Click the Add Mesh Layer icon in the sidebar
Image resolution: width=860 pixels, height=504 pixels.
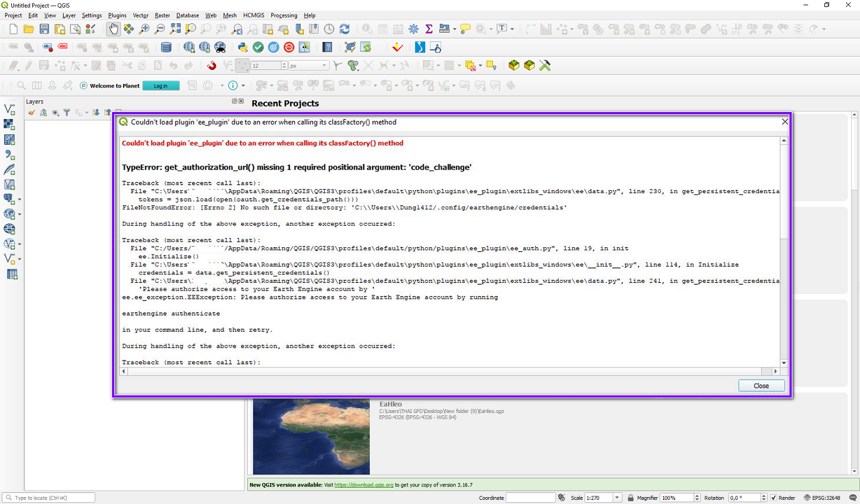pos(9,139)
